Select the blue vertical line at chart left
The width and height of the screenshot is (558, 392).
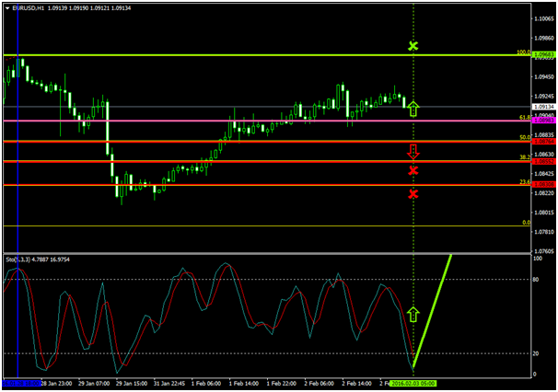pos(17,184)
